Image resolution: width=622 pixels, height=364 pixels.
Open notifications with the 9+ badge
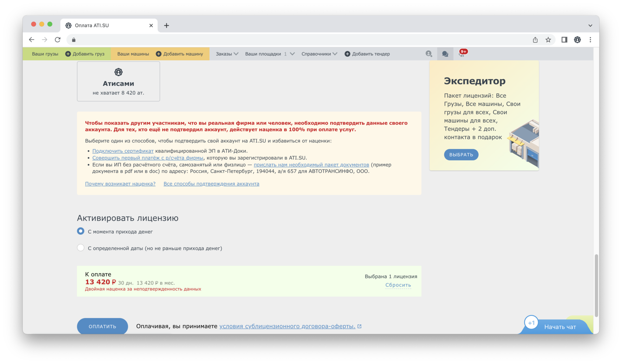tap(463, 53)
